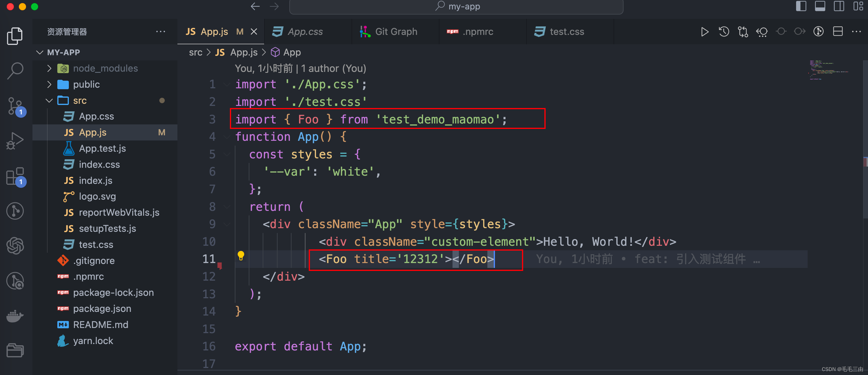868x375 pixels.
Task: Open the Explorer view in activity bar
Action: click(x=15, y=35)
